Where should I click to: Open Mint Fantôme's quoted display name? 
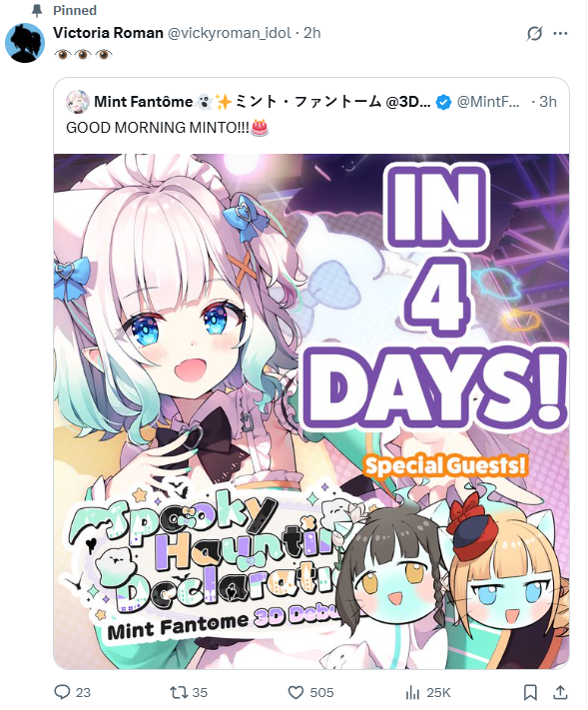click(263, 102)
